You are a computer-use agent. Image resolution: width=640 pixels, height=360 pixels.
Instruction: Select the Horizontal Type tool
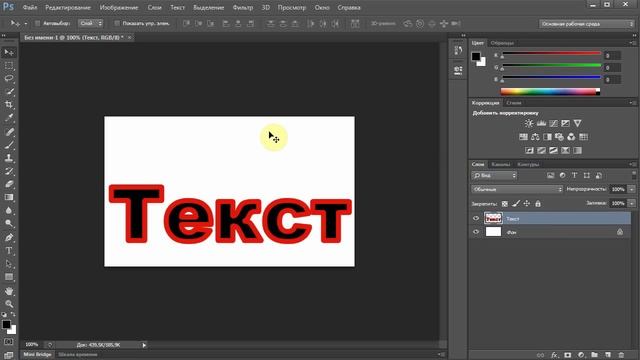pos(9,251)
